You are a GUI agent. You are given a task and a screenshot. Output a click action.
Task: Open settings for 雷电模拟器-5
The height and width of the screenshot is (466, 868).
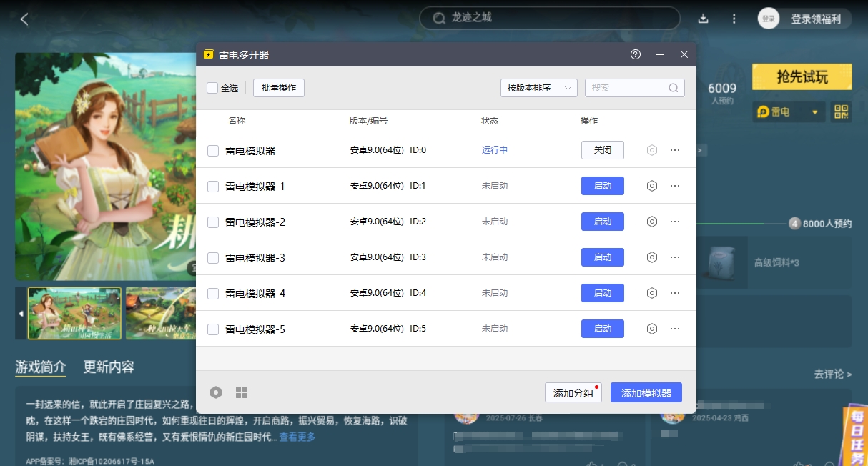tap(652, 329)
